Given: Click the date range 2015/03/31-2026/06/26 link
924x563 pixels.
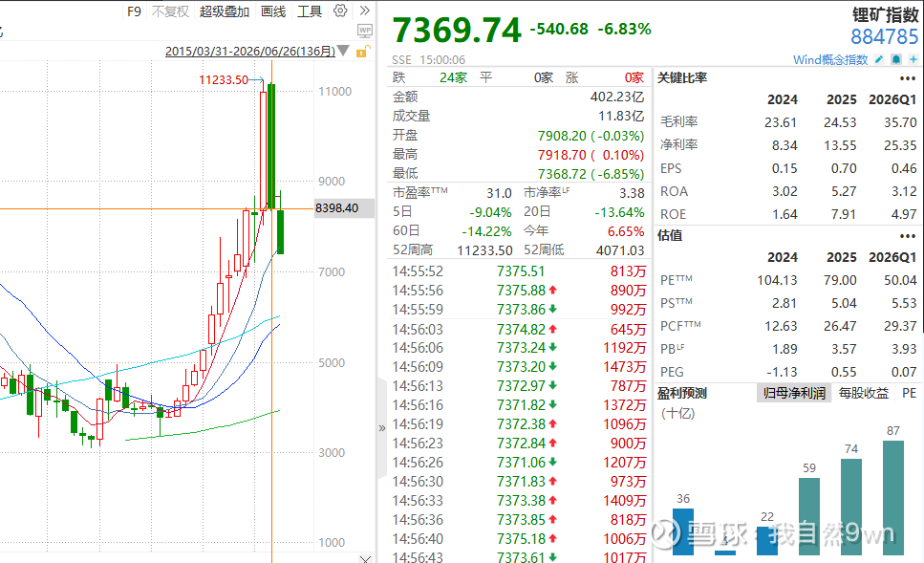Looking at the screenshot, I should coord(249,52).
